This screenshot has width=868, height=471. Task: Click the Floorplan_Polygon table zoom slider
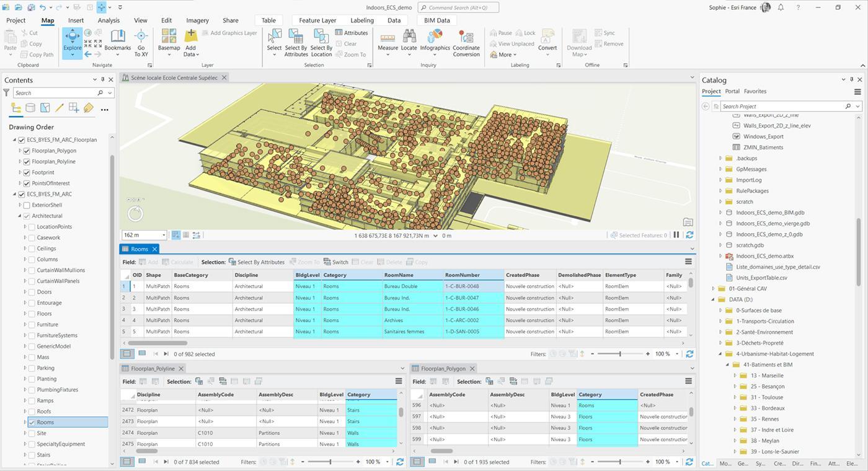619,462
